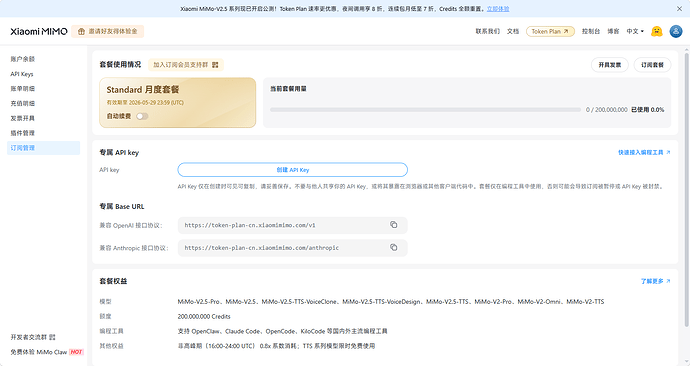690x366 pixels.
Task: Open the QR code icon beside 加入订阅会员支持群
Action: coord(215,65)
